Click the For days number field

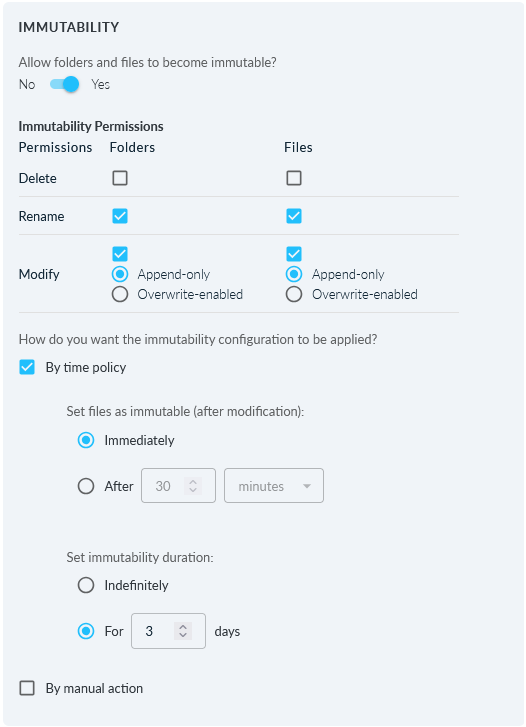coord(168,631)
